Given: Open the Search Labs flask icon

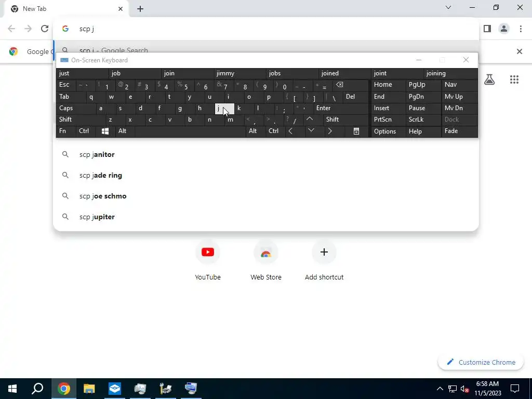Looking at the screenshot, I should [x=489, y=79].
